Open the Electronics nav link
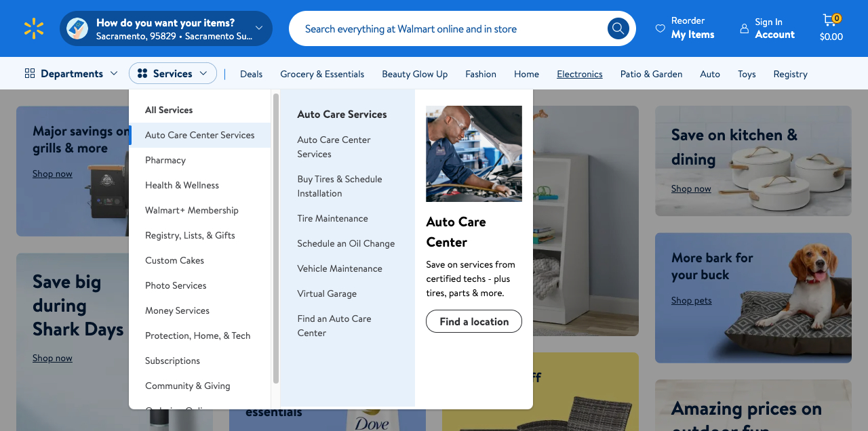Screen dimensions: 868x431 click(x=580, y=74)
